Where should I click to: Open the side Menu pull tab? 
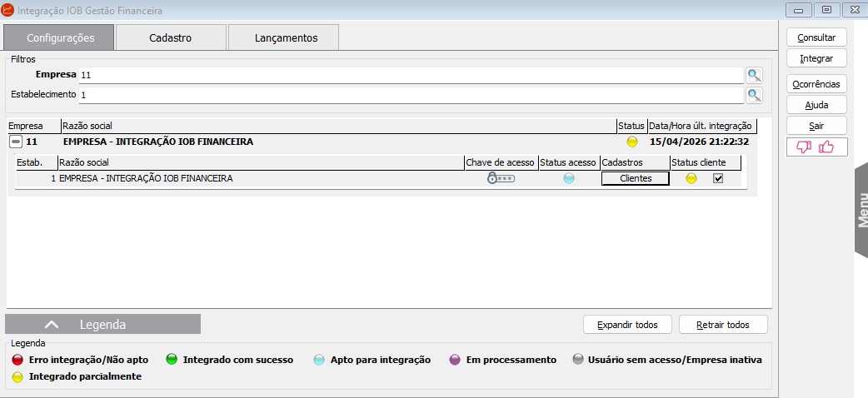861,211
